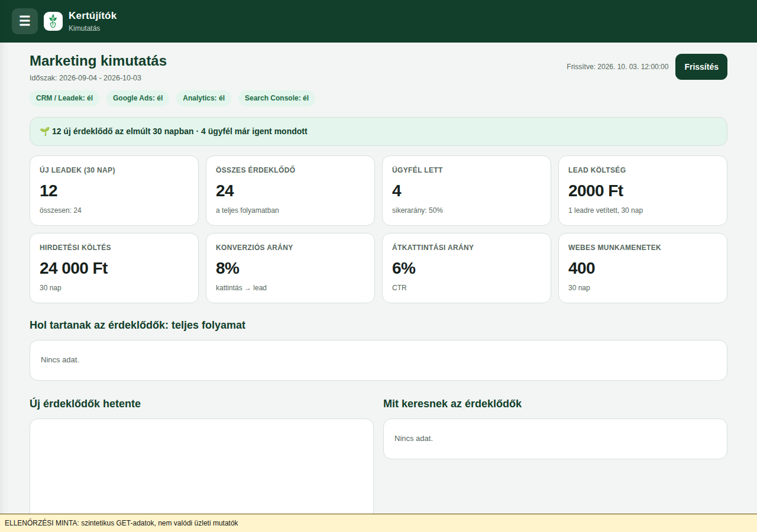Open the hamburger navigation menu

(25, 21)
